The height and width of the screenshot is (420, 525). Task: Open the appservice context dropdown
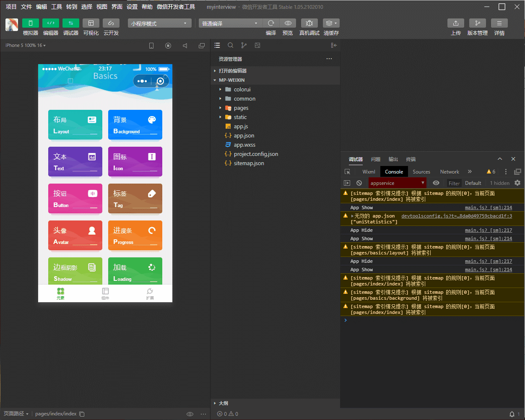click(x=398, y=183)
